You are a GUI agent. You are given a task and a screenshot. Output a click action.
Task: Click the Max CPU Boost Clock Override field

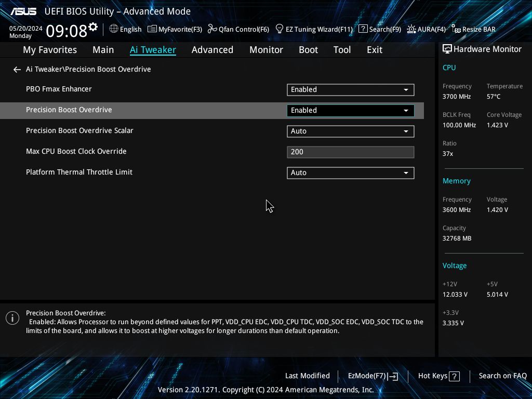tap(351, 152)
